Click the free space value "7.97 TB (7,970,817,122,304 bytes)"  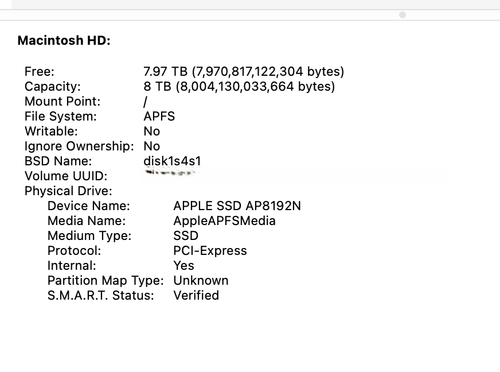pyautogui.click(x=244, y=72)
